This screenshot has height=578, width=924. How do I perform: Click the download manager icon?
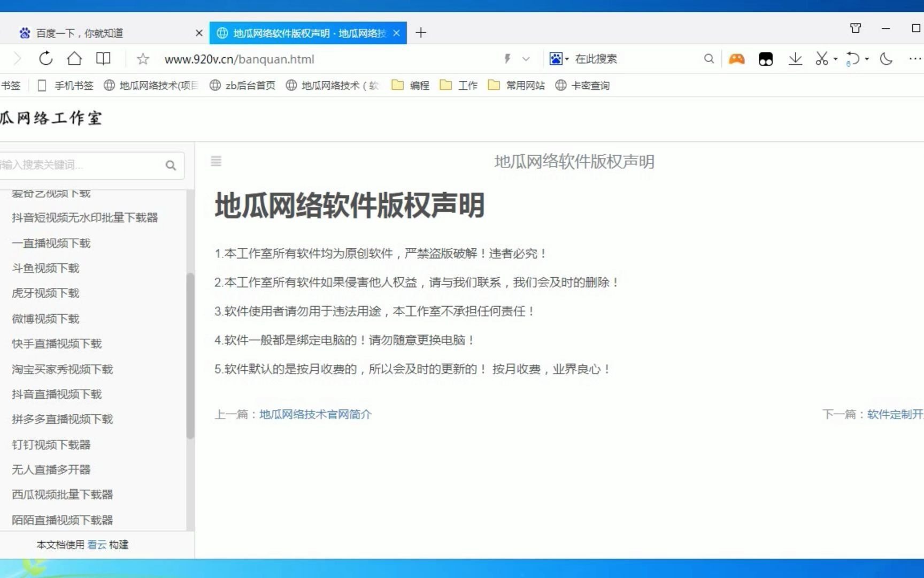[x=796, y=59]
